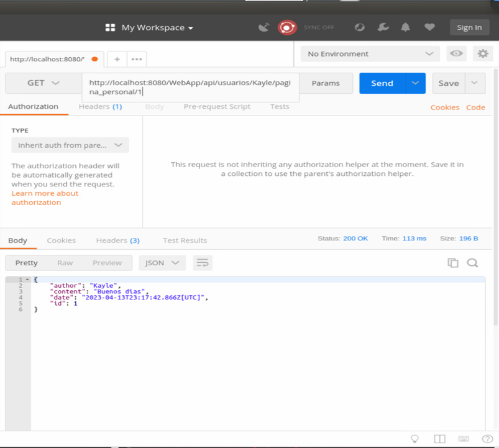Toggle line wrap icon
499x448 pixels.
tap(203, 263)
